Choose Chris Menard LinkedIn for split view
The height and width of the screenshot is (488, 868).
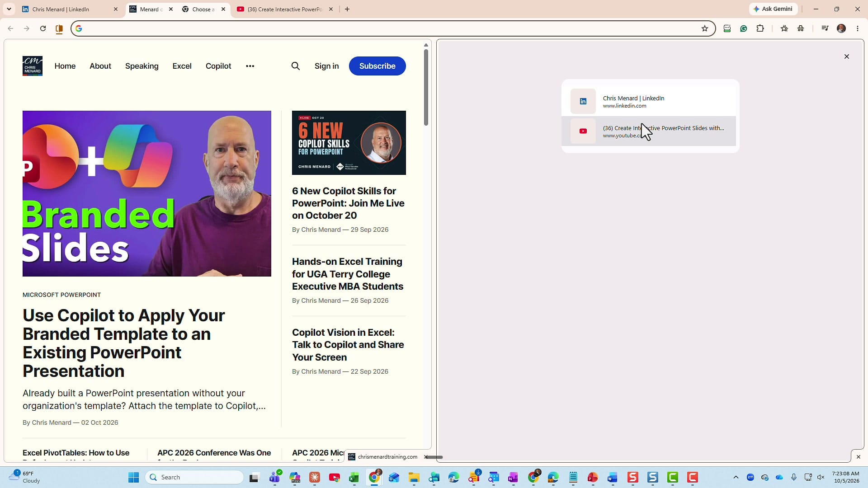[649, 101]
